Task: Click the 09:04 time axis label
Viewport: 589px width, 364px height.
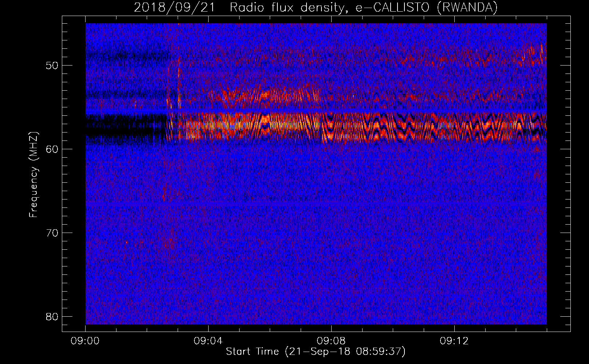Action: click(x=208, y=341)
